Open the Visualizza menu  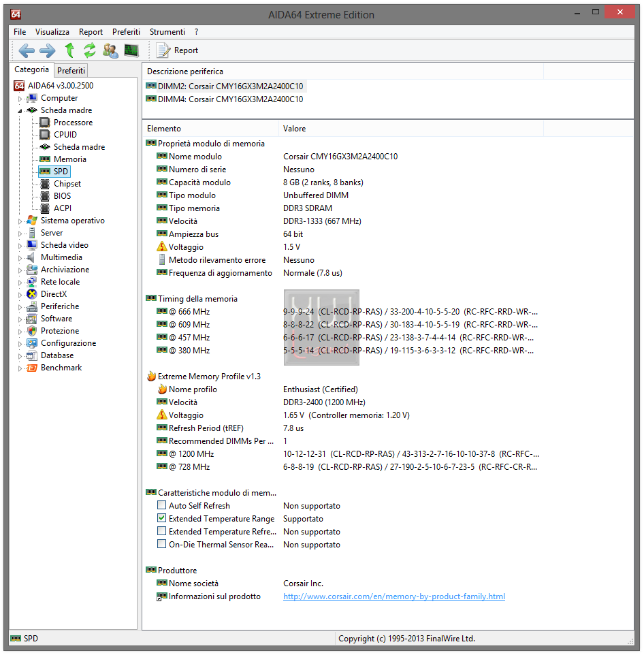(x=52, y=32)
